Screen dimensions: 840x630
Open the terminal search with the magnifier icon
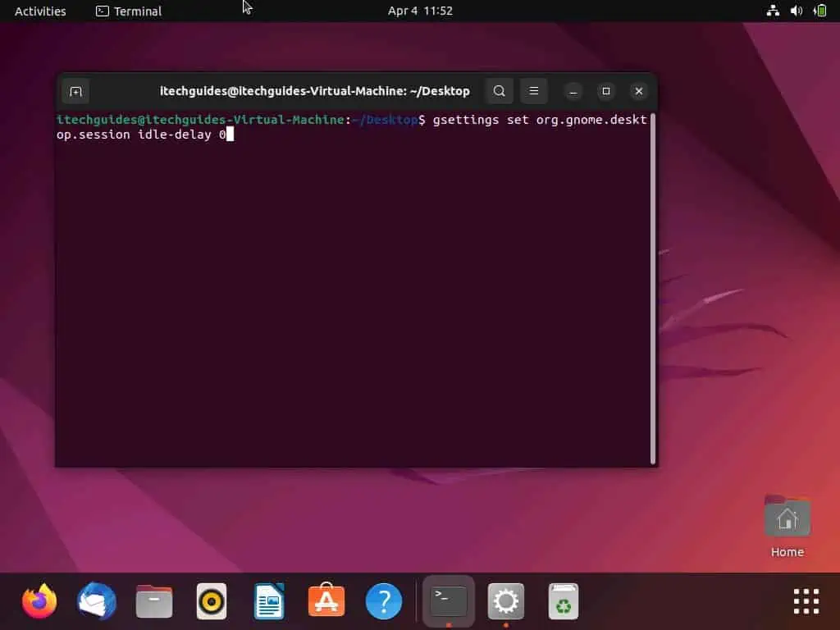tap(499, 91)
